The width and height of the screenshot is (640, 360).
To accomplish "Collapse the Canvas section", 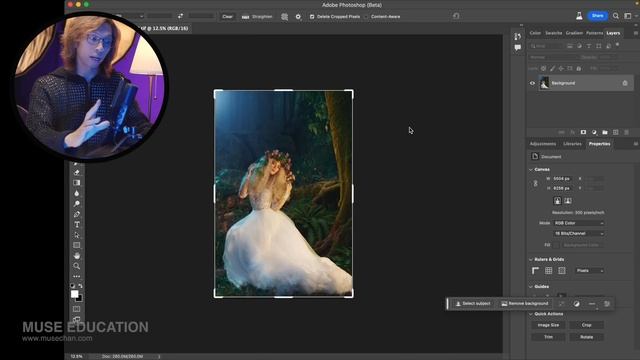I will coord(531,169).
